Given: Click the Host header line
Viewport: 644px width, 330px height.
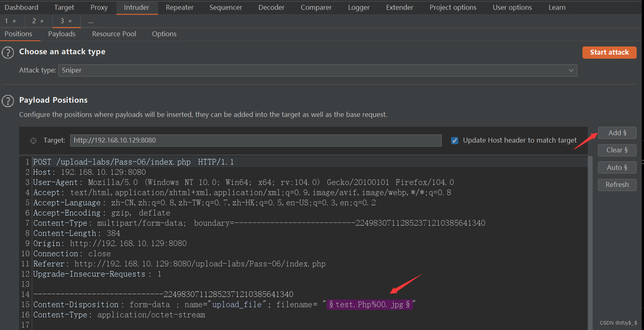Looking at the screenshot, I should click(90, 172).
